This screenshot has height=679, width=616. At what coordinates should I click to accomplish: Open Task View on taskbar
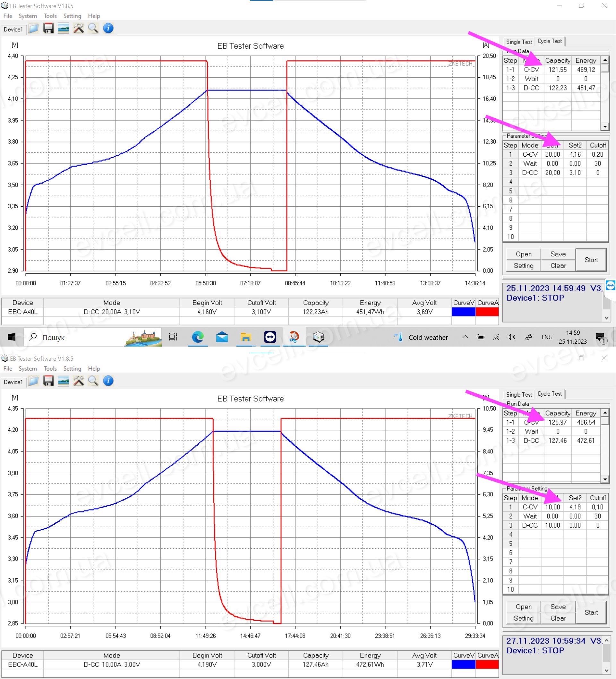click(x=173, y=337)
